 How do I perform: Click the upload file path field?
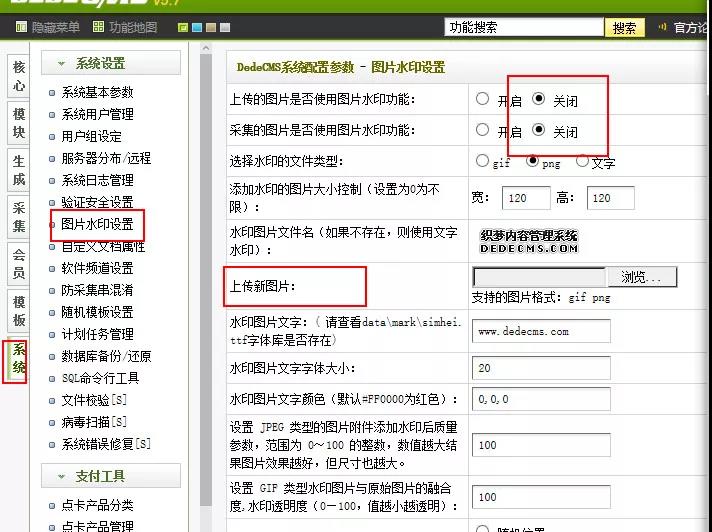coord(539,277)
